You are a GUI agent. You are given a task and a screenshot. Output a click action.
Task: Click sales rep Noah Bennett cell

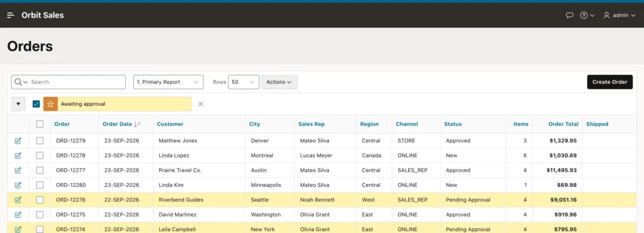(318, 200)
